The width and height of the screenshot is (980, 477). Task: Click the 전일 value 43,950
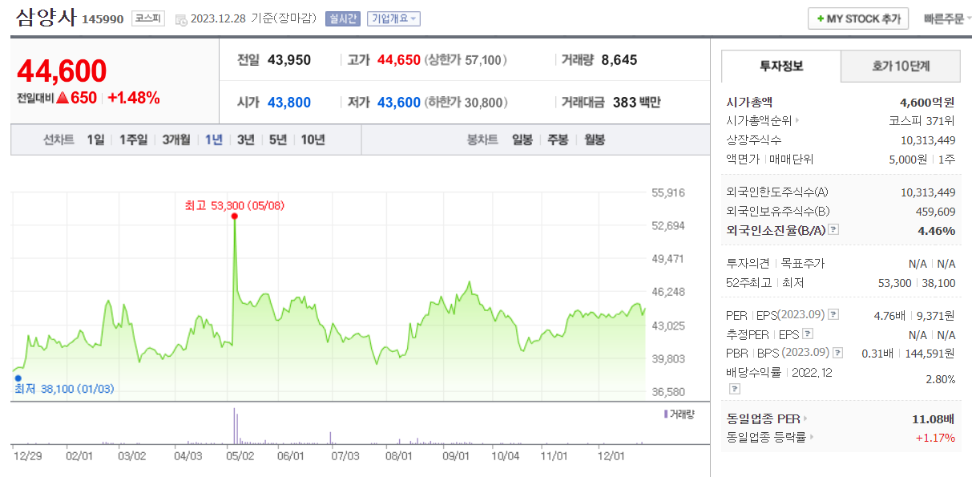coord(289,60)
